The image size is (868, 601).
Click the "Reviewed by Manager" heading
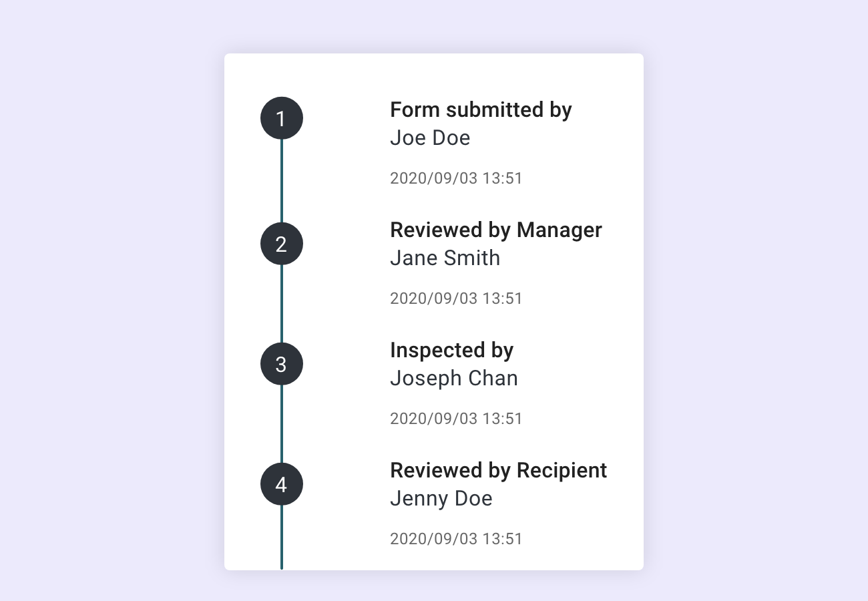[x=495, y=230]
